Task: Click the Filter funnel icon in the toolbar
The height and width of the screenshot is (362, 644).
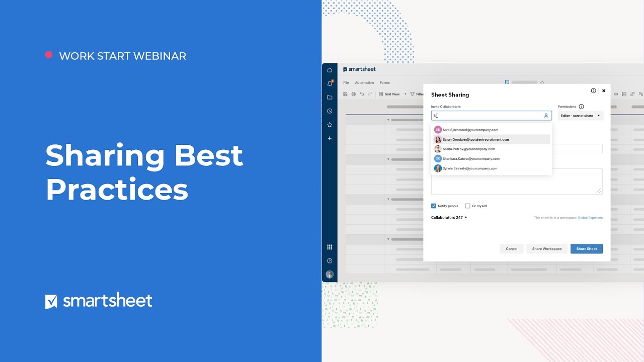Action: [413, 94]
